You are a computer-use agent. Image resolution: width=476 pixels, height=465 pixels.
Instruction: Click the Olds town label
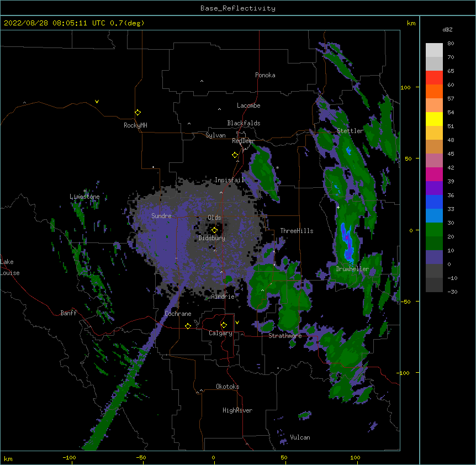click(x=214, y=218)
